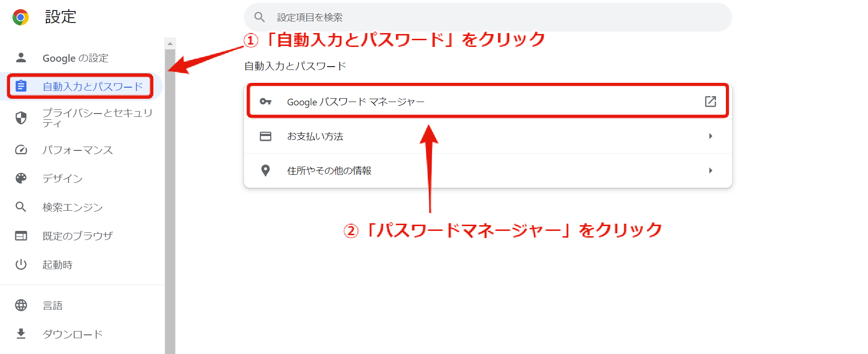Click the palette icon for デザイン
Image resolution: width=868 pixels, height=354 pixels.
pyautogui.click(x=21, y=178)
